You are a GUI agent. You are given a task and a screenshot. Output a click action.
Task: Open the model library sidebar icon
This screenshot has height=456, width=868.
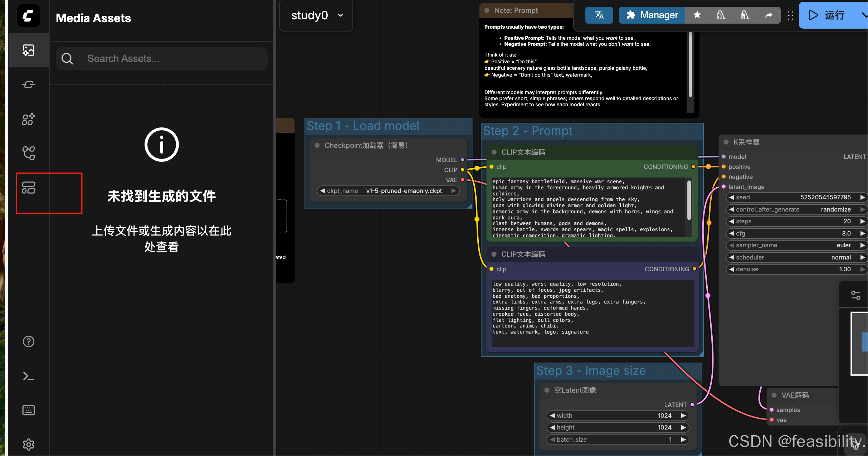[x=28, y=119]
